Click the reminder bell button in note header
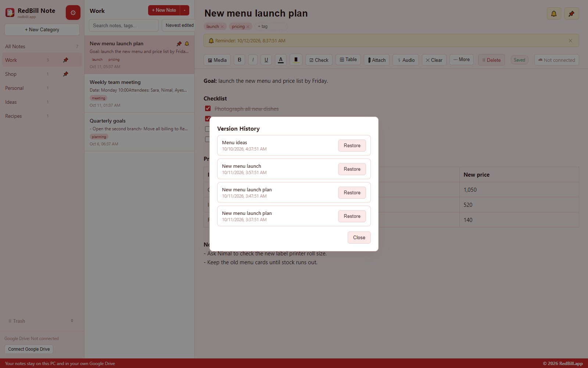 point(554,14)
